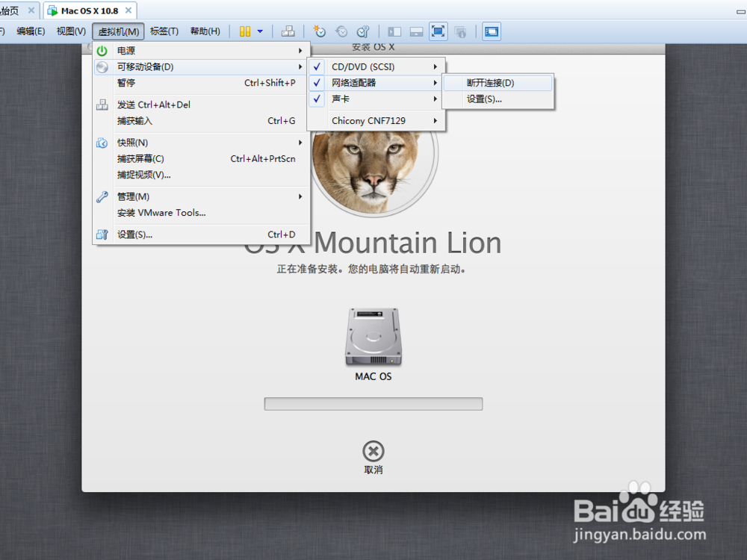
Task: Click the 正在准备安装 status text
Action: pos(372,270)
